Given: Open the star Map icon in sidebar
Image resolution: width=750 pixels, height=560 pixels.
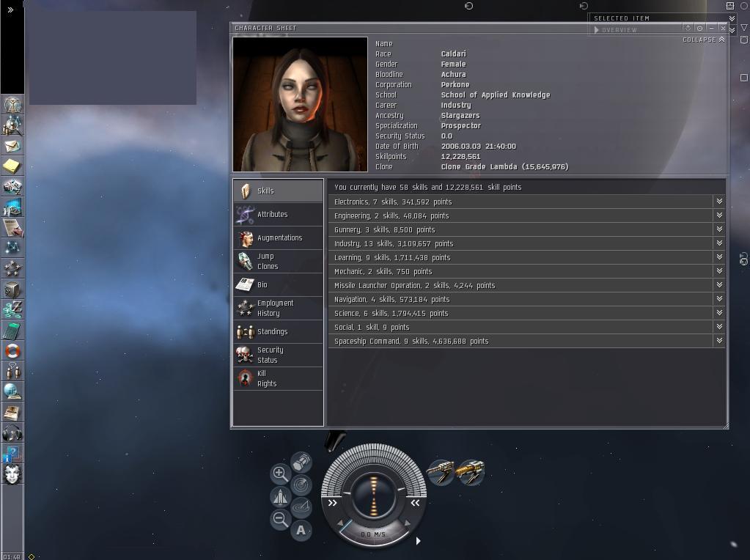Looking at the screenshot, I should click(x=12, y=248).
